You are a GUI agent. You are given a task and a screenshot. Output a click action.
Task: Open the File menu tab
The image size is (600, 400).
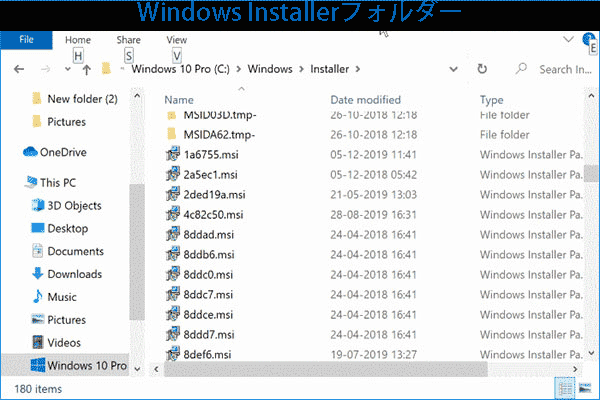point(26,40)
